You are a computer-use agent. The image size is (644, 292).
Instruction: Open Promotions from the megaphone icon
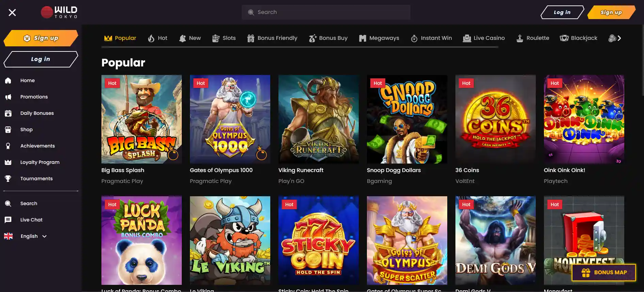8,97
